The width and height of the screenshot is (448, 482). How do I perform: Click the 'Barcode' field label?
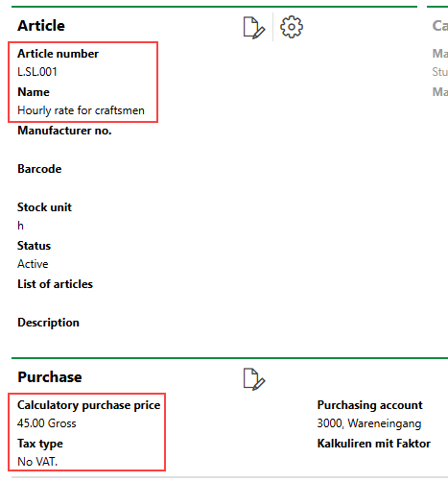39,169
